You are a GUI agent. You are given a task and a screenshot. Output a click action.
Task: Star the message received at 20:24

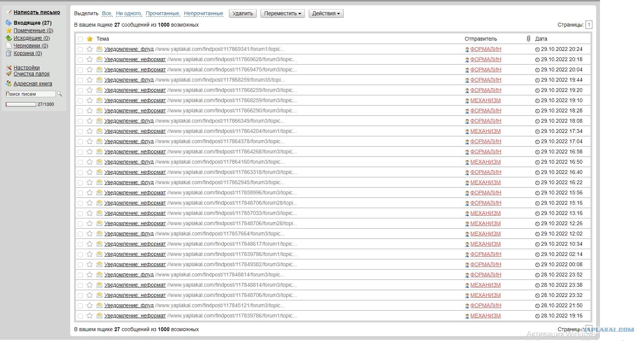pos(90,49)
